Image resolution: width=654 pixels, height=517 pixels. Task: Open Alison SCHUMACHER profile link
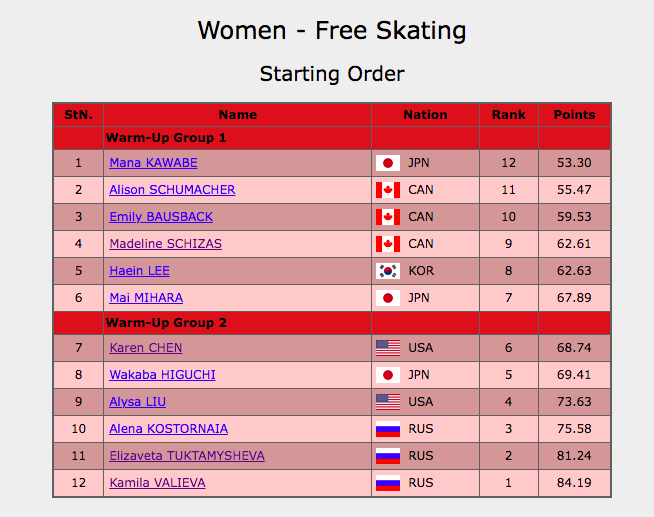coord(172,190)
